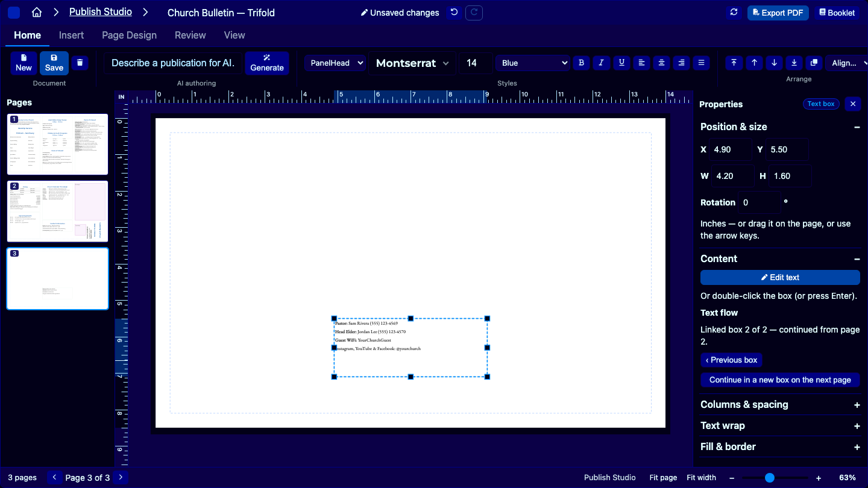The image size is (868, 488).
Task: Delete the document with the trash icon
Action: point(80,62)
